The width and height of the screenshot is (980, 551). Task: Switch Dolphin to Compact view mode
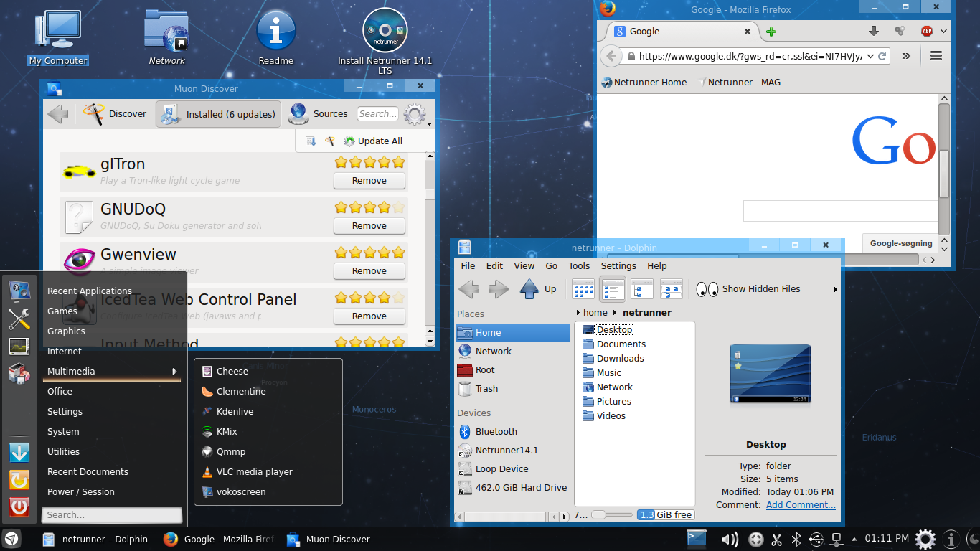click(613, 289)
